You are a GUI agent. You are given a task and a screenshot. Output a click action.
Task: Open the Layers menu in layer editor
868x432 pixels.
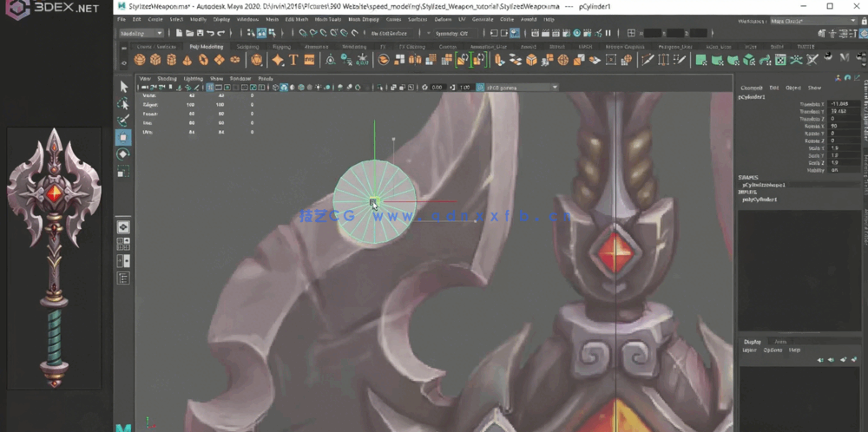[x=750, y=350]
